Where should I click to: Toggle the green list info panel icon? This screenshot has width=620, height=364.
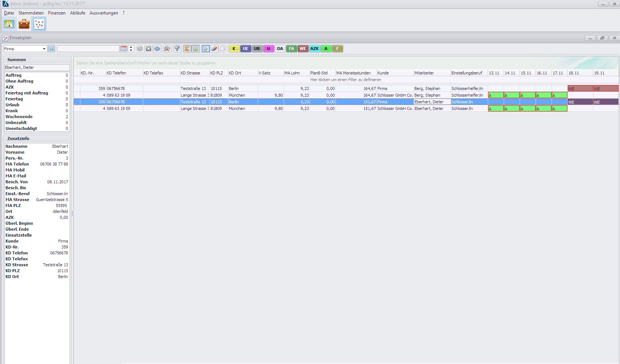pos(196,49)
